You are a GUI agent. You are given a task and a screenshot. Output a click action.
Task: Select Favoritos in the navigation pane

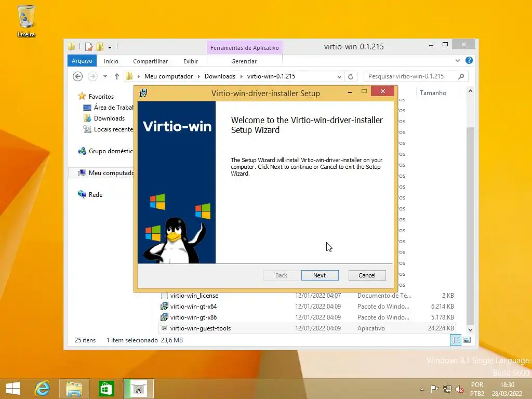click(101, 96)
